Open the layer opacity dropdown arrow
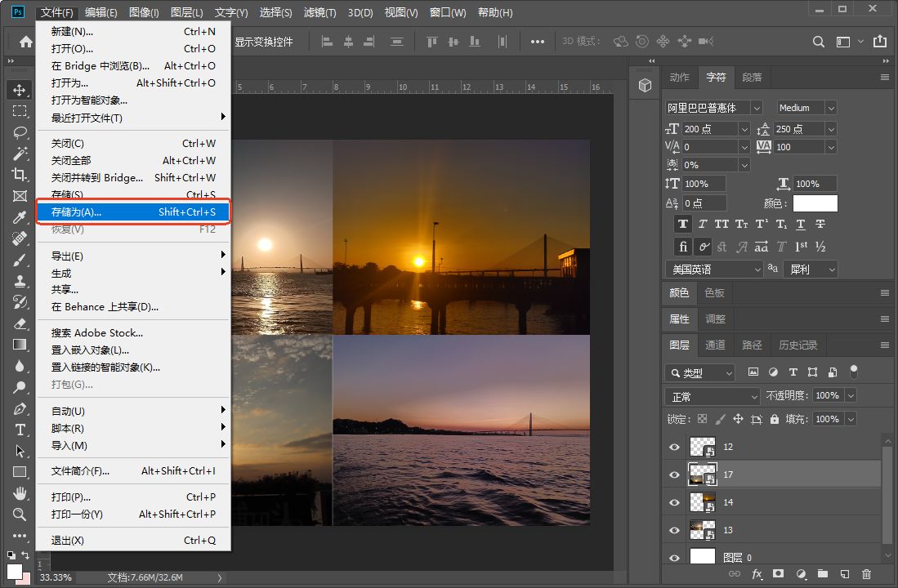This screenshot has height=588, width=898. [x=851, y=395]
